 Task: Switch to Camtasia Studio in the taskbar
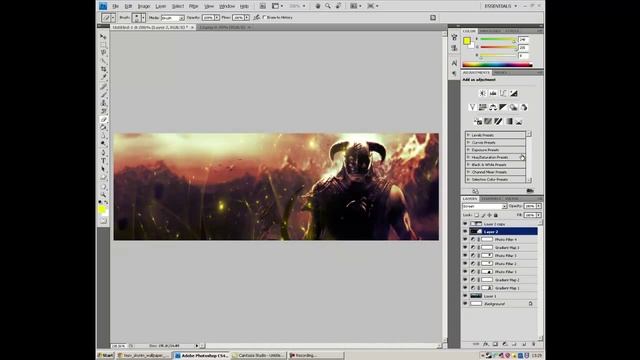(x=258, y=356)
